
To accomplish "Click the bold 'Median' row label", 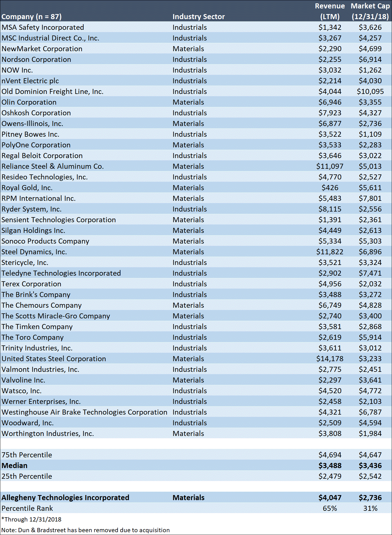I will coord(14,466).
